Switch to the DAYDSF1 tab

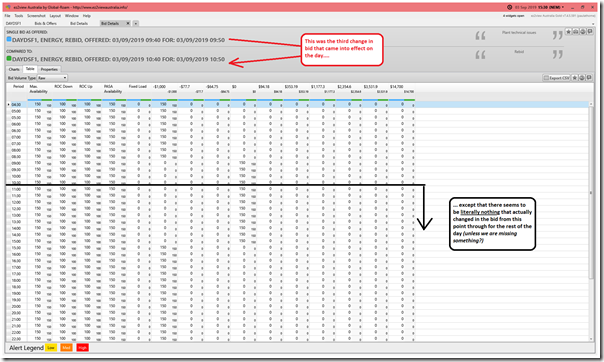coord(14,23)
